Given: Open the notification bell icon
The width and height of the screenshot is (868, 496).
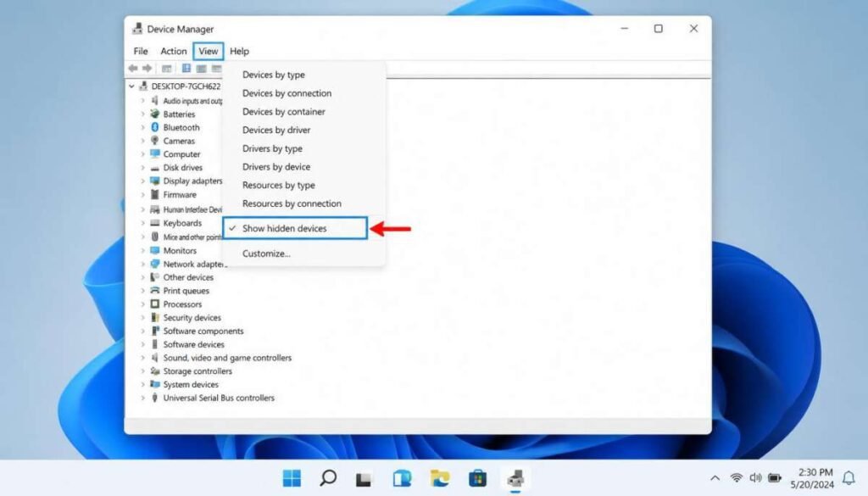Looking at the screenshot, I should coord(848,477).
